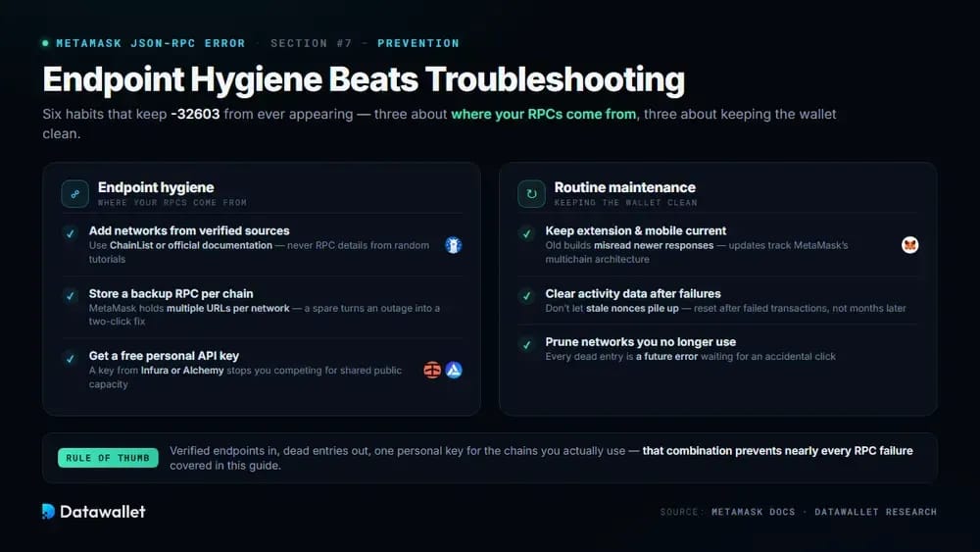This screenshot has width=980, height=552.
Task: Click checkmark beside Get a free personal API key
Action: [70, 358]
